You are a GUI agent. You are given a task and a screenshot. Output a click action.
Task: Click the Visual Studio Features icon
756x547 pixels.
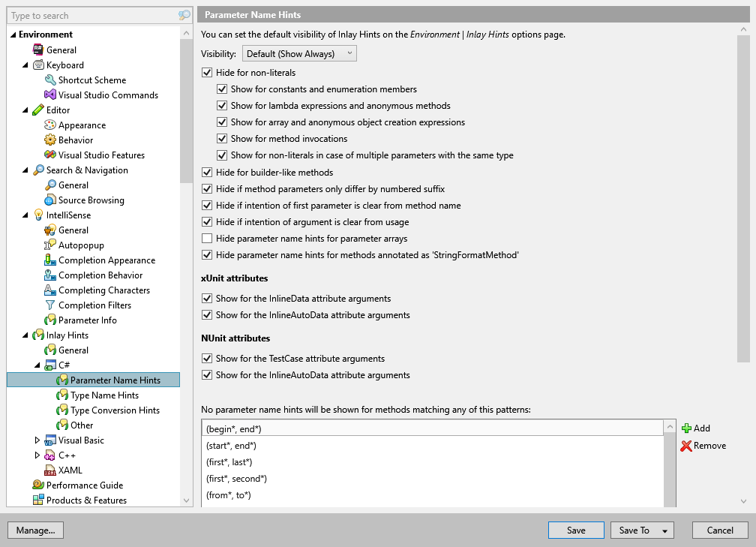click(50, 155)
